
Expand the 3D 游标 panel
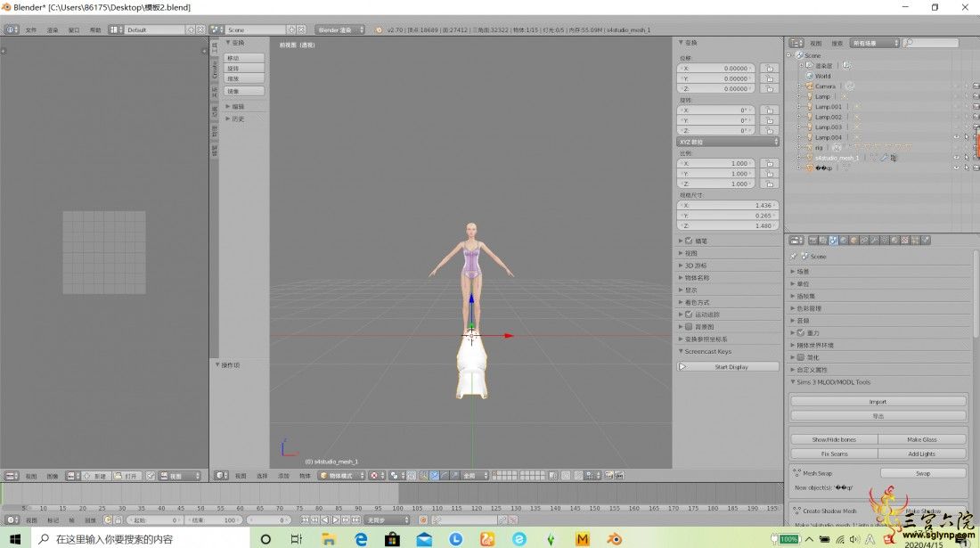coord(695,266)
